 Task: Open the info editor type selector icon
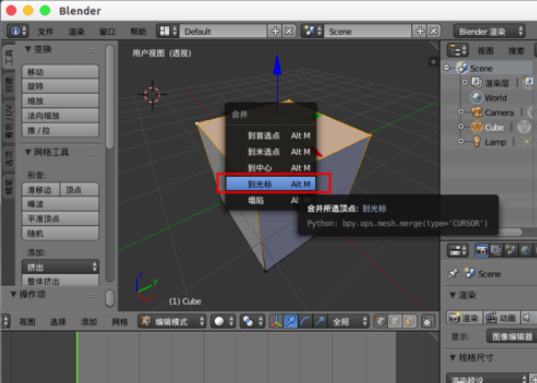pos(18,31)
